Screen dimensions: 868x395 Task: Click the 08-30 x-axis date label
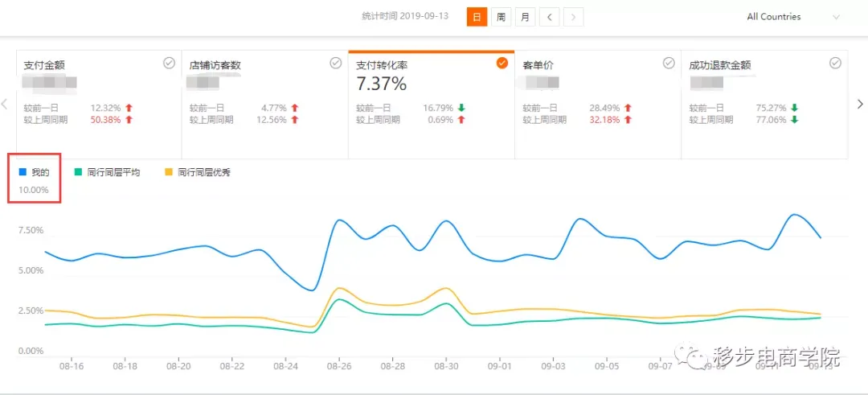tap(446, 366)
